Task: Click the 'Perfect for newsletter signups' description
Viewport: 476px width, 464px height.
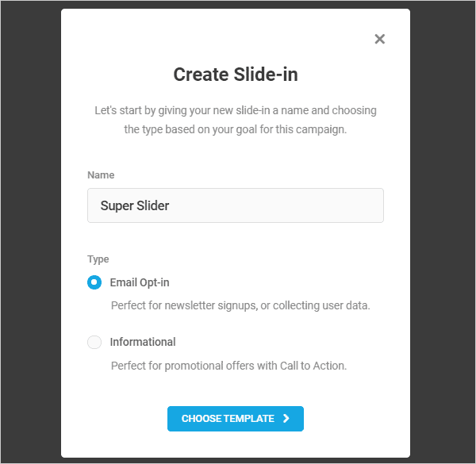Action: pyautogui.click(x=240, y=305)
